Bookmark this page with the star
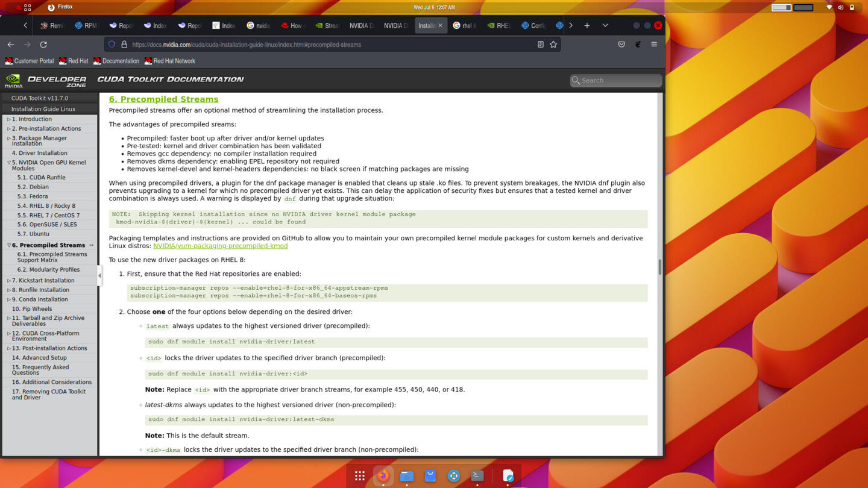Screen dimensions: 868x488 [x=553, y=45]
